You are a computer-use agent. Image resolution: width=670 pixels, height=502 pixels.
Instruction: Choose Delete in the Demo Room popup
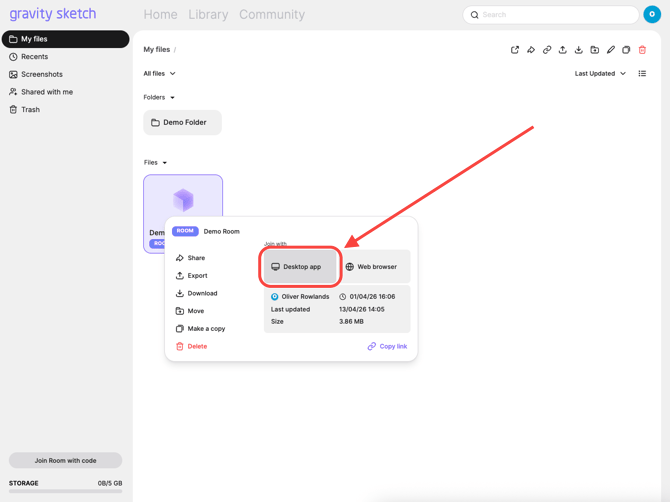(191, 346)
